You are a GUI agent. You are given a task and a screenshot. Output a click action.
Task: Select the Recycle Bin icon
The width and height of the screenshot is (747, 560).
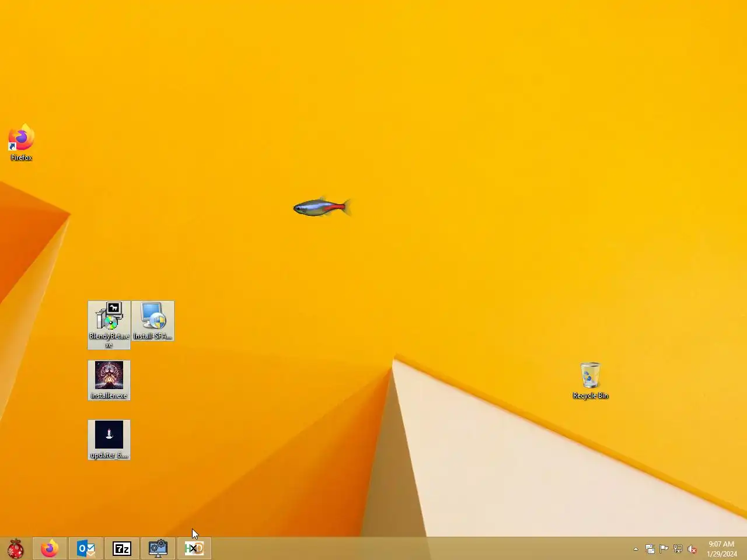pyautogui.click(x=591, y=380)
